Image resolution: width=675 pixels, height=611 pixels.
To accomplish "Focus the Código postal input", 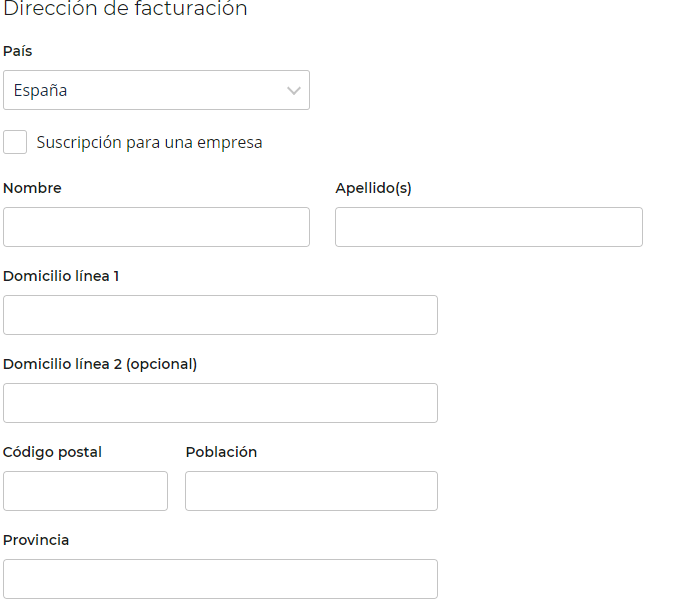I will pos(85,491).
